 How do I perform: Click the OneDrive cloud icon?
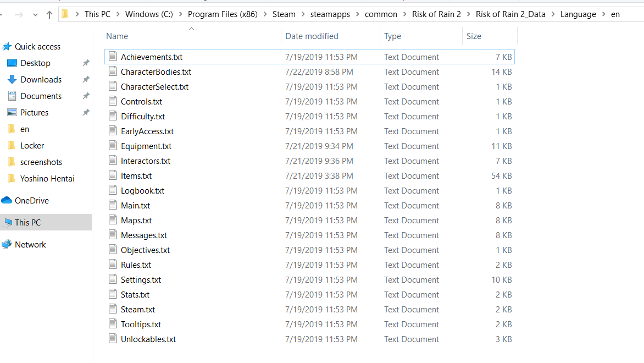[7, 201]
